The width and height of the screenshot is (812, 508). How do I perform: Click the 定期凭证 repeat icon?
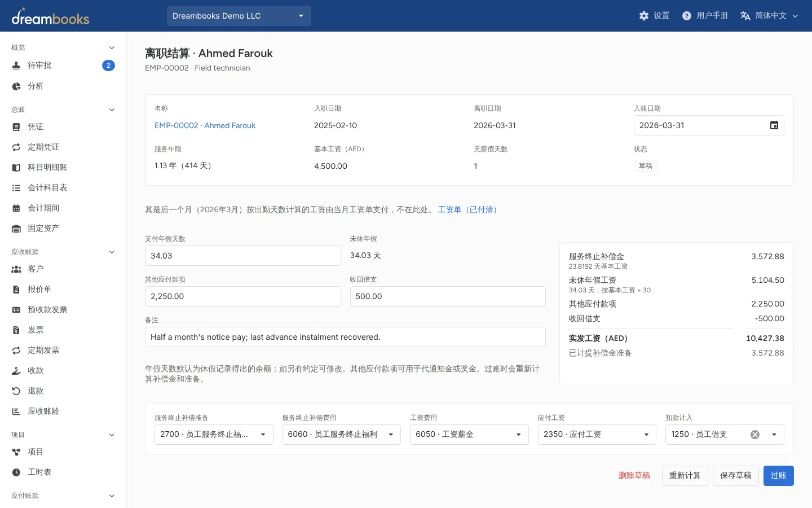16,147
